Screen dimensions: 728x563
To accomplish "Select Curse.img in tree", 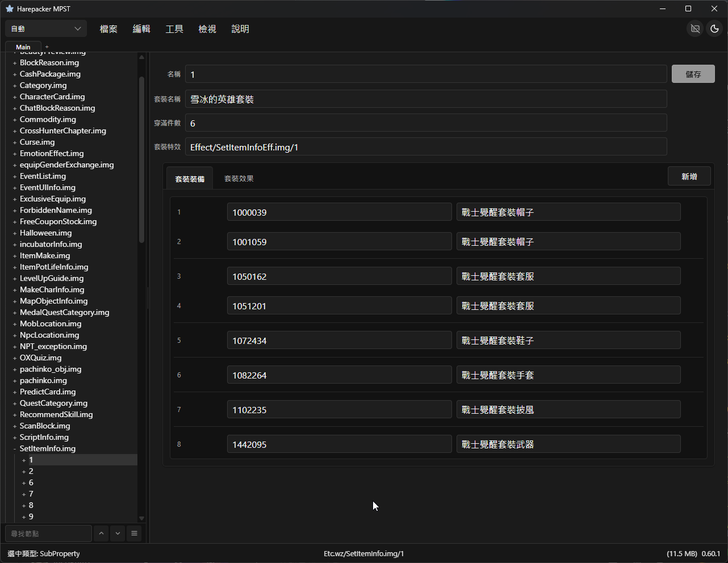I will coord(37,142).
